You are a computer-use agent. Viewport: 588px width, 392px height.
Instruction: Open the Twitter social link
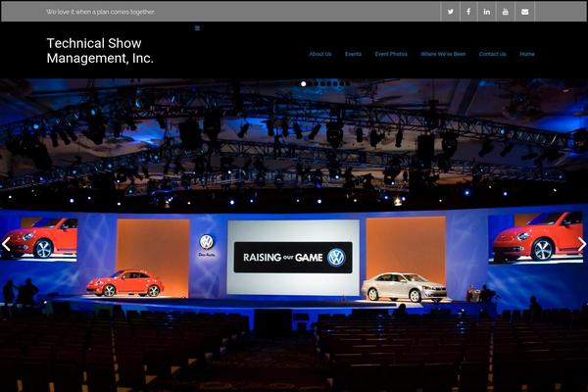point(450,12)
